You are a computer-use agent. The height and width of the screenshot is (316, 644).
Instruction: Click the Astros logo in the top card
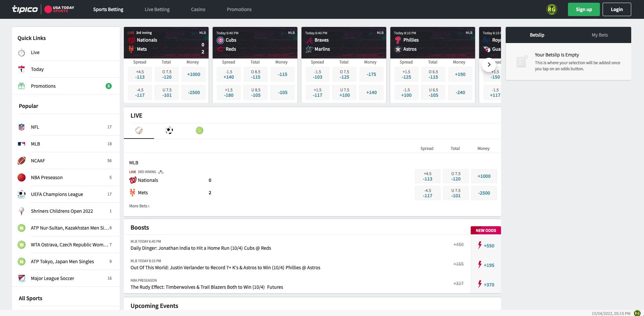click(398, 49)
